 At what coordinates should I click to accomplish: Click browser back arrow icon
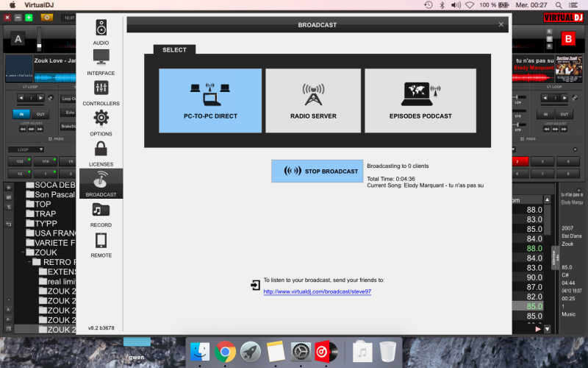(9, 224)
